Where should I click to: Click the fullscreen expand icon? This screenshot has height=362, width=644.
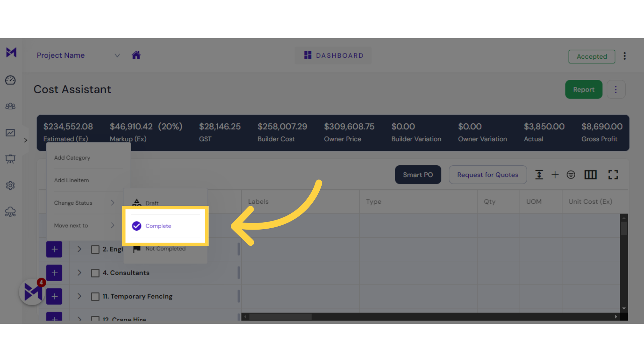tap(613, 175)
